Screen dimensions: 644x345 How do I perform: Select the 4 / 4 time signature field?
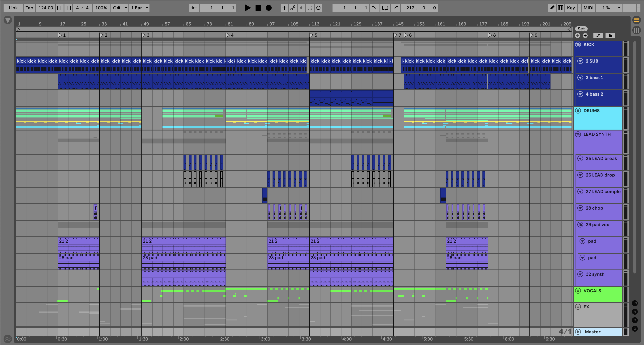(82, 8)
